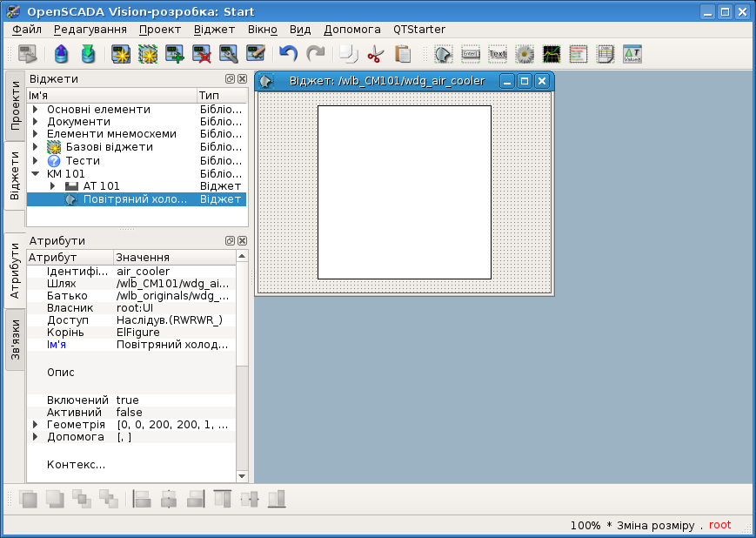
Task: Click the root user in status bar
Action: click(719, 526)
